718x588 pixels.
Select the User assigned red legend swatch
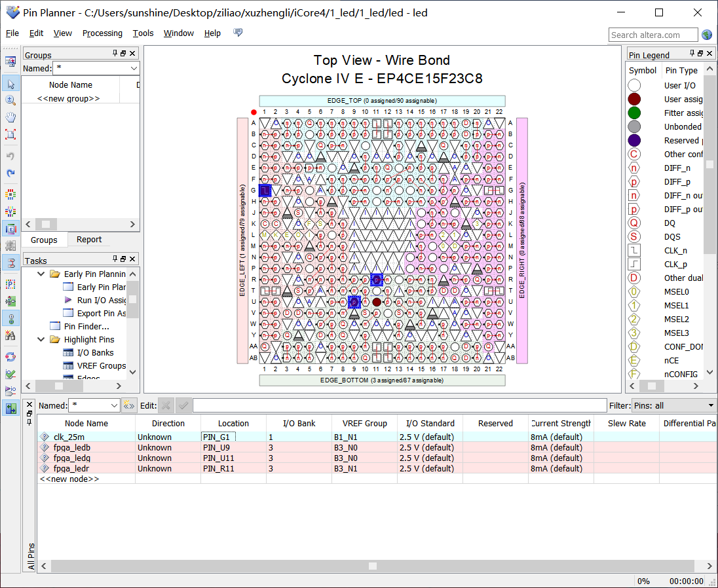point(634,100)
